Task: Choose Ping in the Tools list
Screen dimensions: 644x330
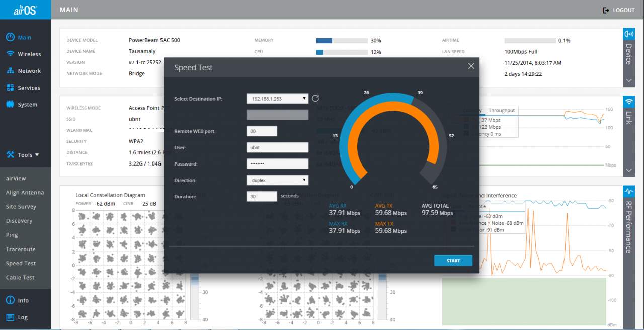Action: click(x=12, y=235)
